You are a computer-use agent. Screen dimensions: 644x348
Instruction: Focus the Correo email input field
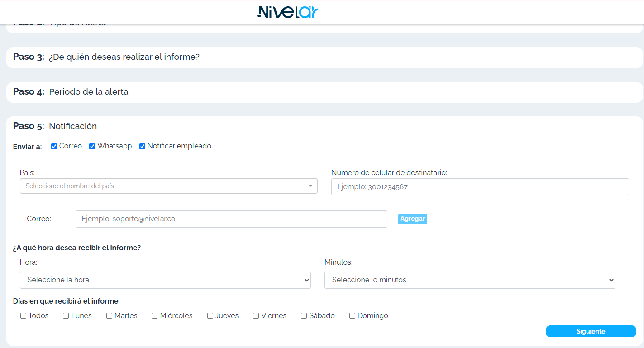tap(231, 219)
